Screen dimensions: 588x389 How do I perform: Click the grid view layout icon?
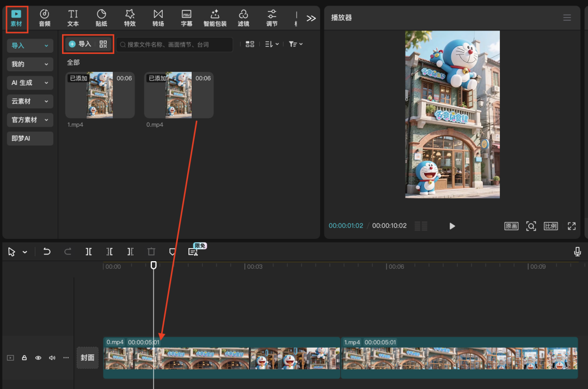250,44
